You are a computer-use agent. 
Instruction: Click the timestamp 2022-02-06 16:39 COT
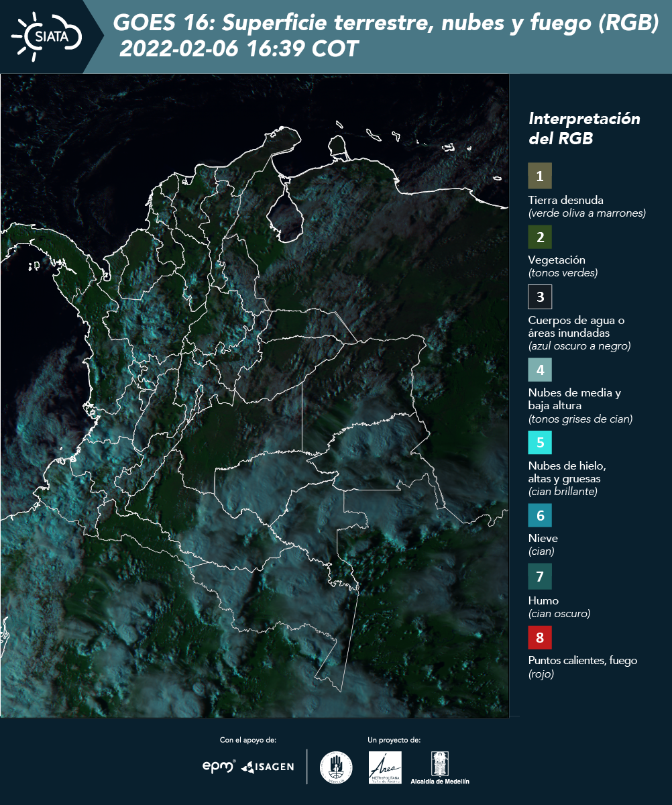[x=239, y=49]
